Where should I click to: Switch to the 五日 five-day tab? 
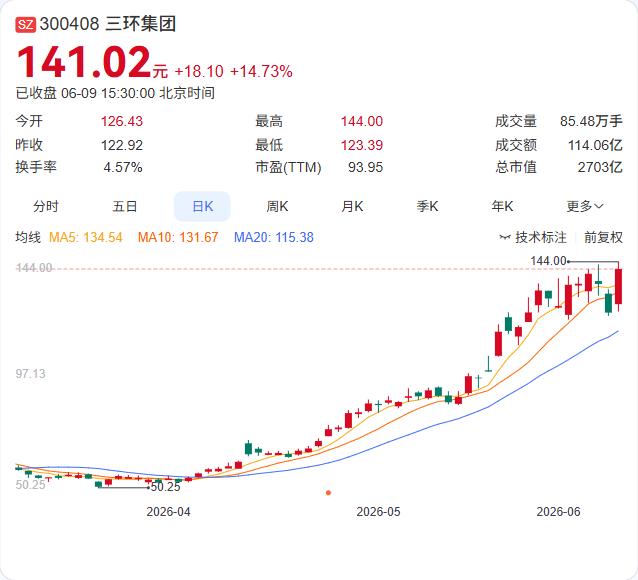tap(125, 206)
